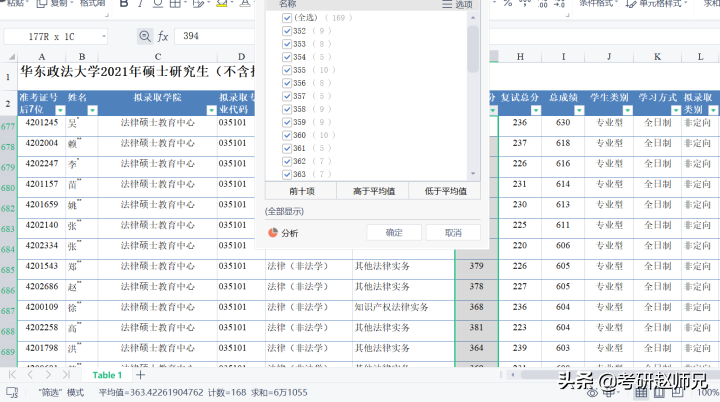The image size is (720, 402).
Task: Open the 复试总分 column filter dropdown
Action: coord(536,110)
